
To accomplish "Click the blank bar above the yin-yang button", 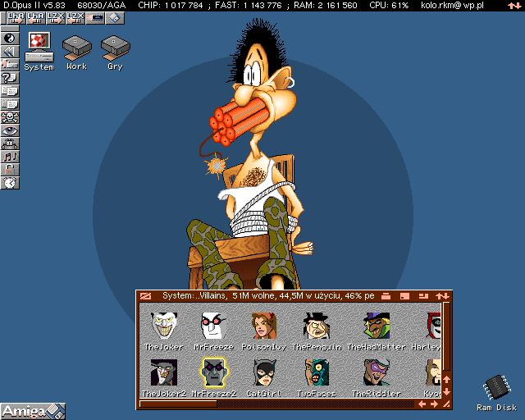I will pos(10,29).
